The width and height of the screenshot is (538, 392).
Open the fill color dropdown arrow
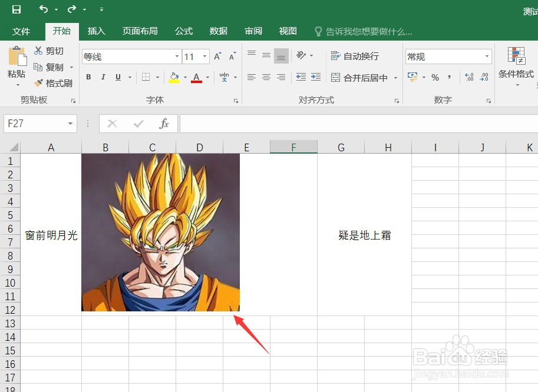185,78
